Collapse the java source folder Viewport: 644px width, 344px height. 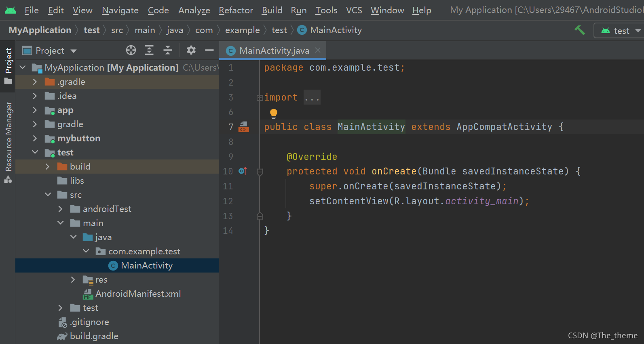point(74,237)
